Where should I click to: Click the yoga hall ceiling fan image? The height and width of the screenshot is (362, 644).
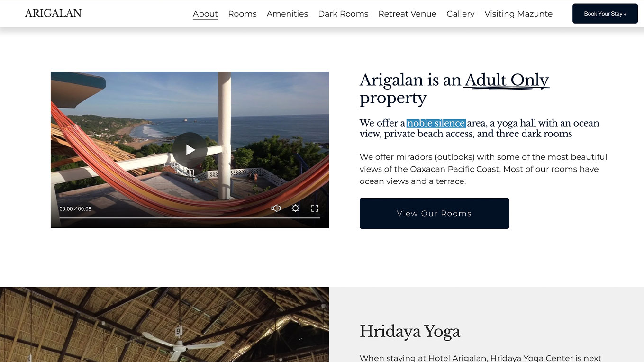tap(164, 325)
